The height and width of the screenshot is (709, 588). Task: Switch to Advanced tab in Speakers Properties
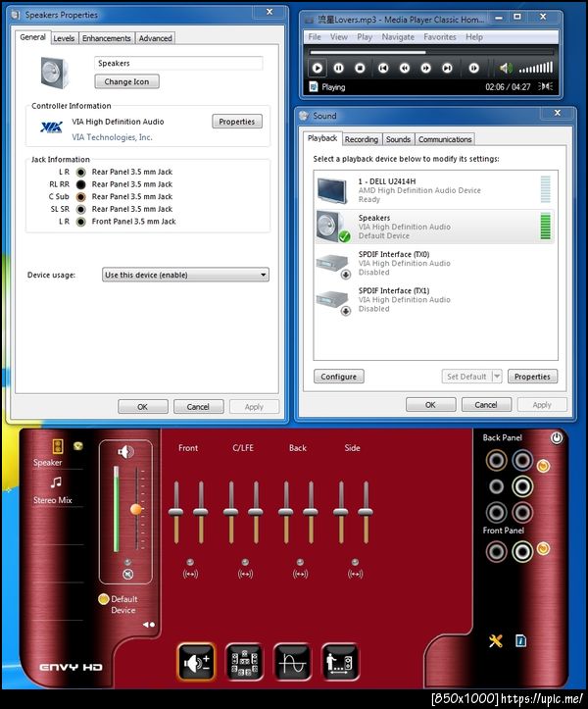pos(155,38)
